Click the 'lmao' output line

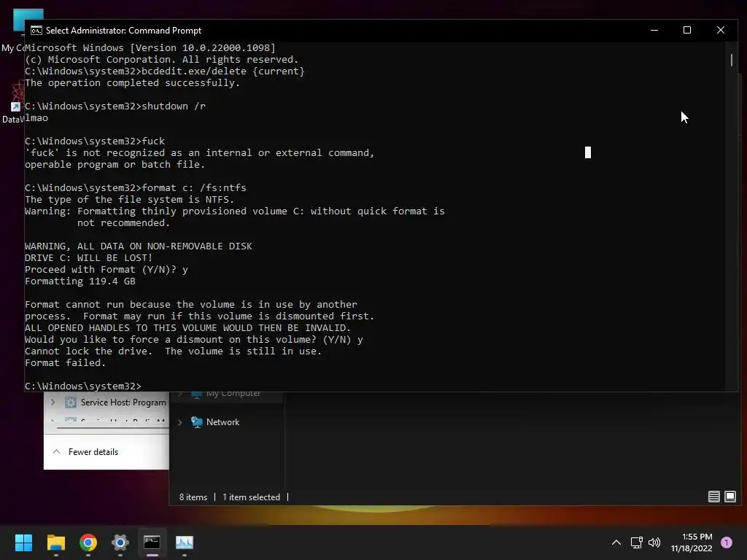point(36,118)
